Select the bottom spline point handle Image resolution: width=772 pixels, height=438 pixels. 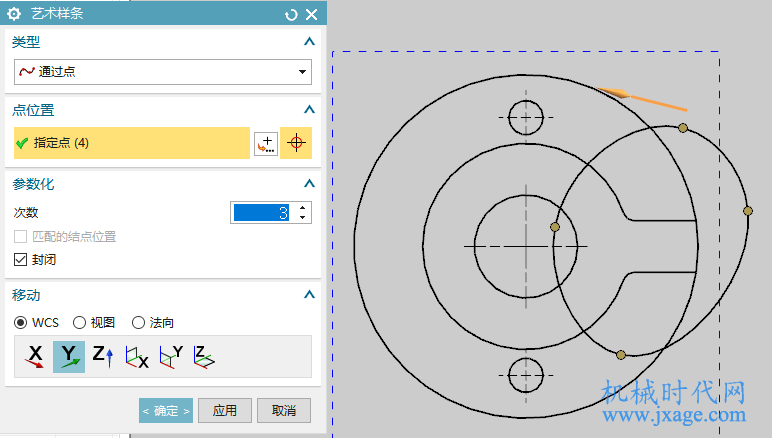621,355
